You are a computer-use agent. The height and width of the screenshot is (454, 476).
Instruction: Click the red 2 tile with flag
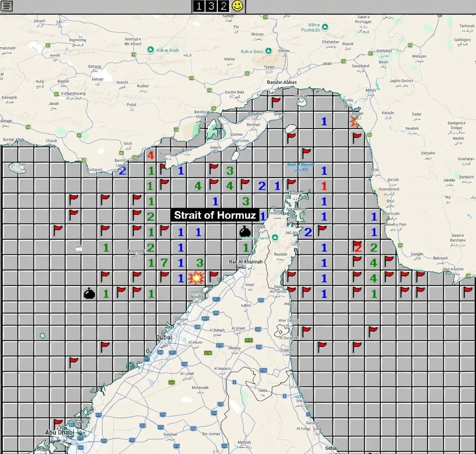point(357,247)
